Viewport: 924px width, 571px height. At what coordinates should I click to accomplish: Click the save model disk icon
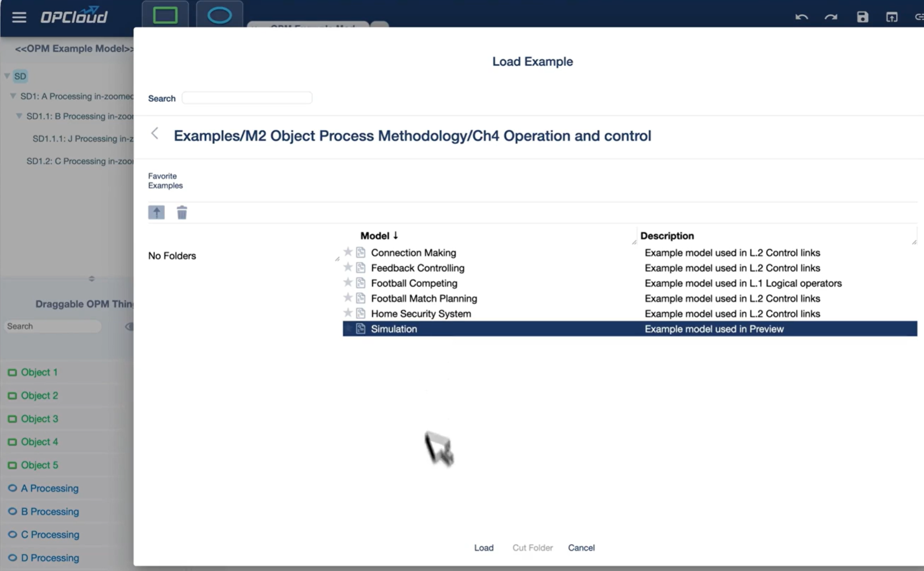point(863,17)
